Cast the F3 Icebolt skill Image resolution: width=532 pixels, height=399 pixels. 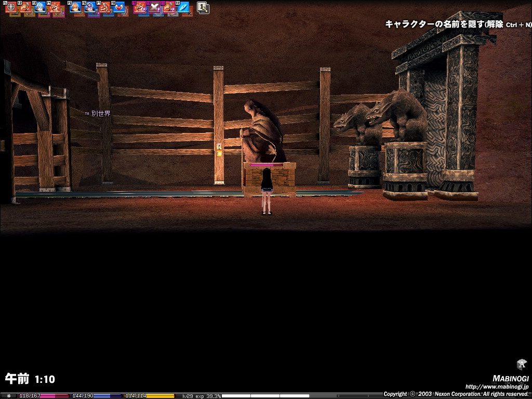click(40, 7)
